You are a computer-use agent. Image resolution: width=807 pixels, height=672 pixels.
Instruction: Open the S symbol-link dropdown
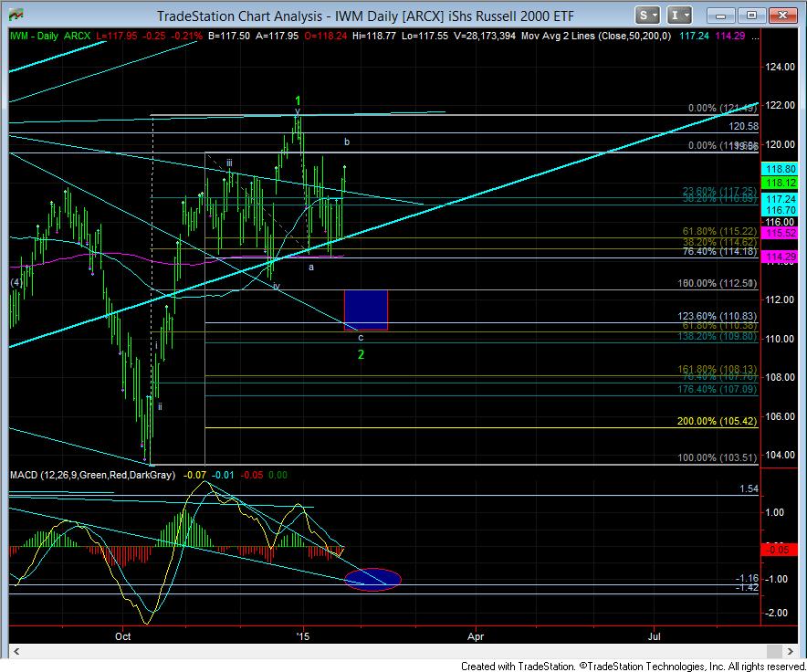click(x=647, y=16)
